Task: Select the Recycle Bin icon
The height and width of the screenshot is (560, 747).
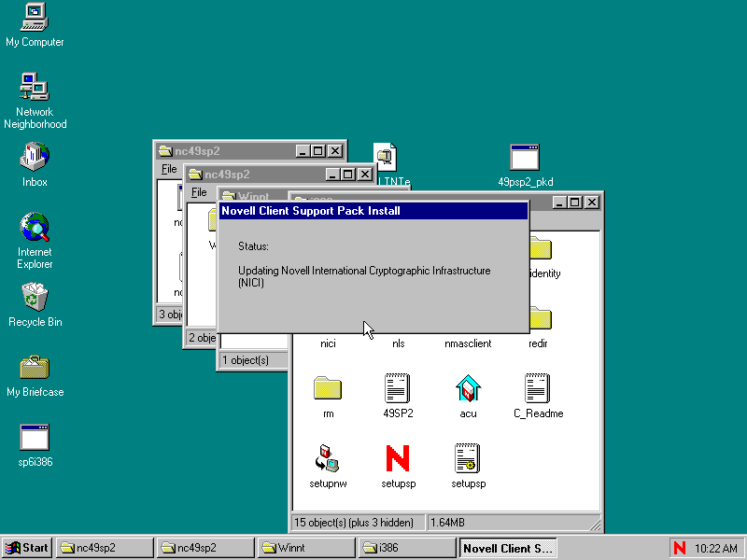Action: coord(35,298)
